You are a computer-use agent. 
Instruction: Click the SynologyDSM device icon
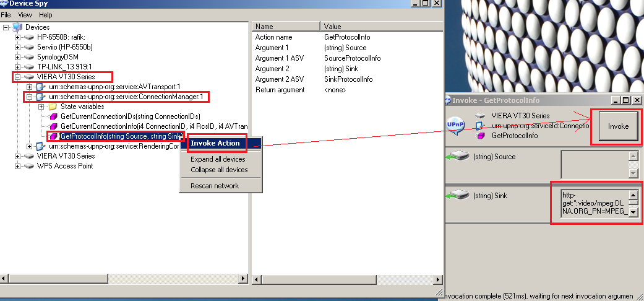28,57
